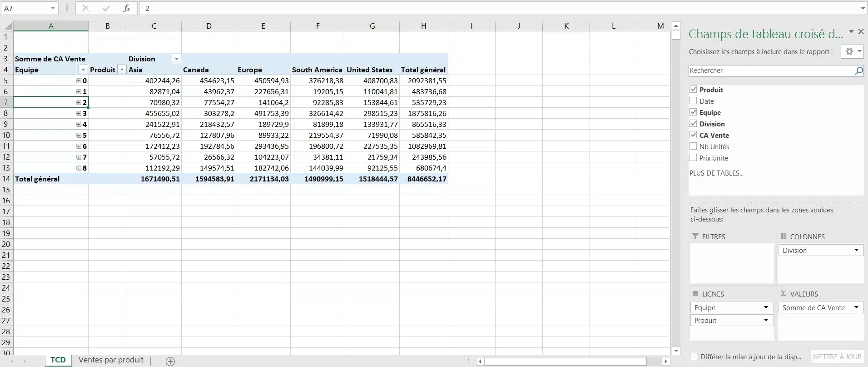Click the sheet tab scroll left arrow

(12, 361)
